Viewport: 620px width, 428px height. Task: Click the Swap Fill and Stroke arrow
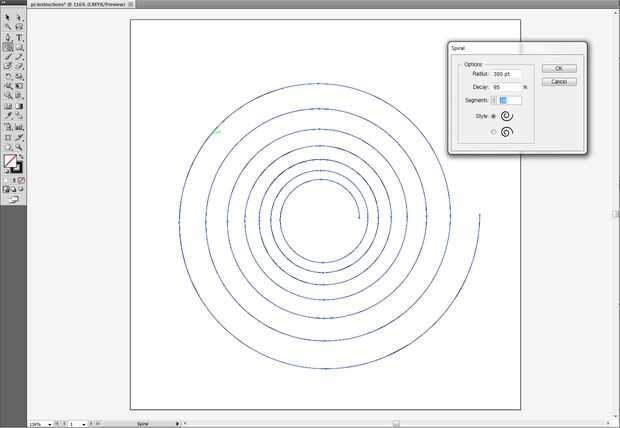pyautogui.click(x=21, y=157)
